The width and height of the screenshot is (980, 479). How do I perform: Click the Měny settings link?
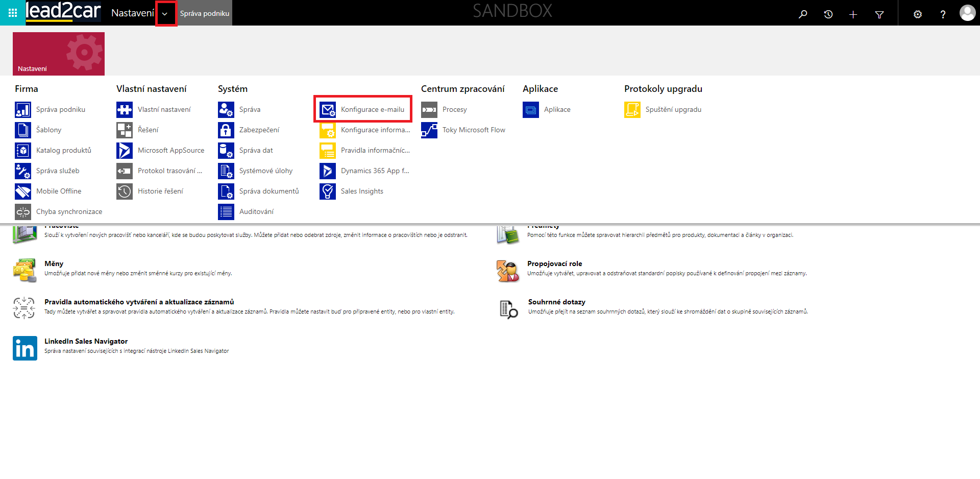[x=54, y=264]
